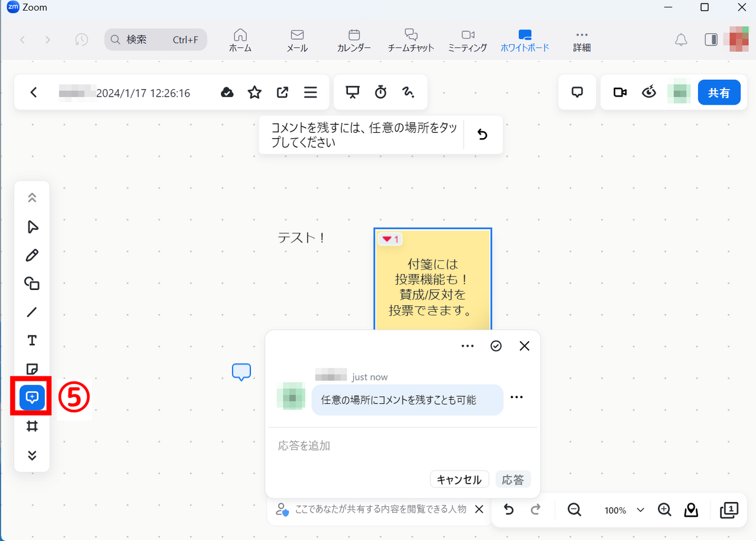Open the メール tab
The width and height of the screenshot is (756, 541).
pos(297,40)
